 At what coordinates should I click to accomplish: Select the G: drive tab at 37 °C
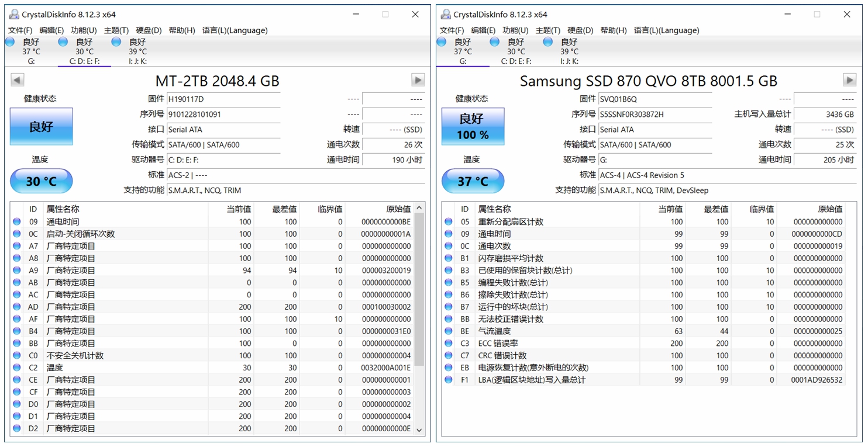click(x=463, y=51)
